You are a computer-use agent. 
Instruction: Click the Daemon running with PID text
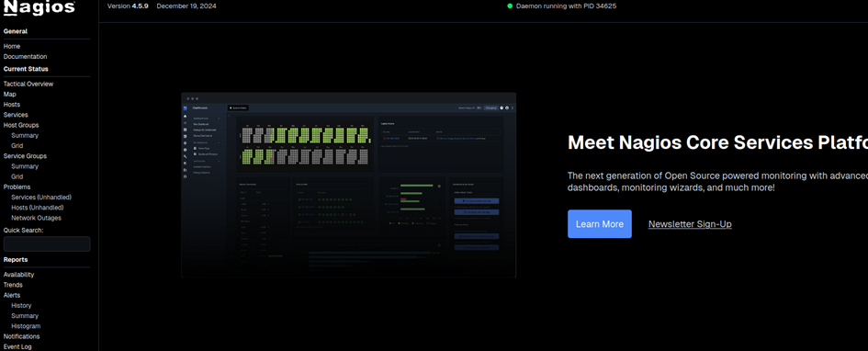coord(566,6)
